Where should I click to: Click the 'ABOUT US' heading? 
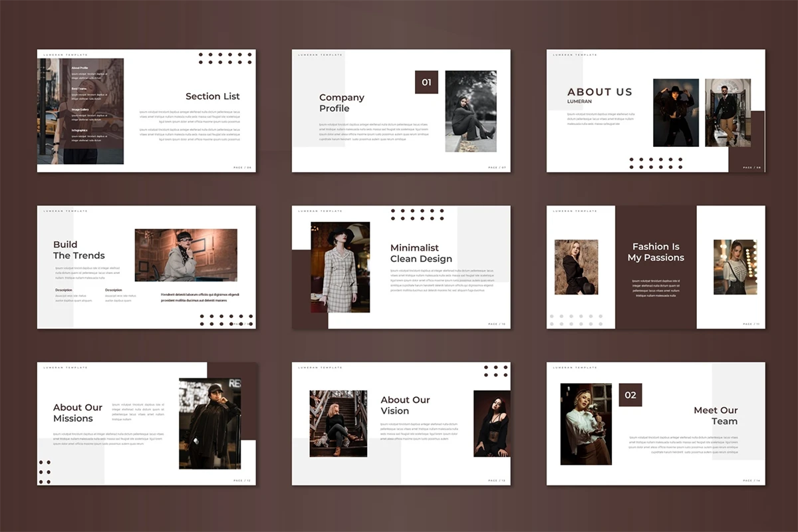pyautogui.click(x=599, y=92)
